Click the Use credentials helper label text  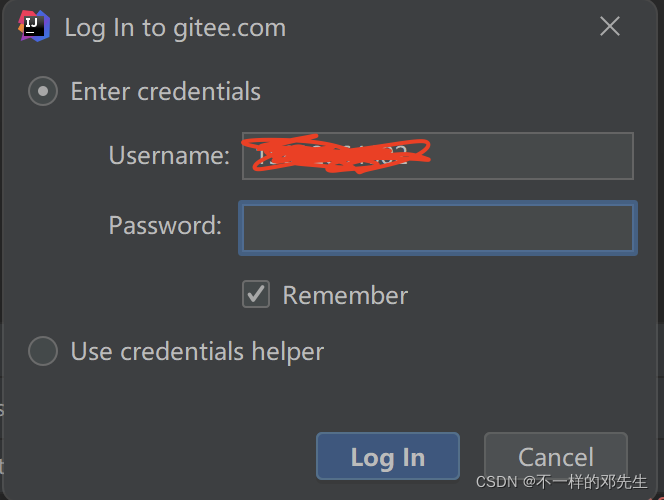197,352
